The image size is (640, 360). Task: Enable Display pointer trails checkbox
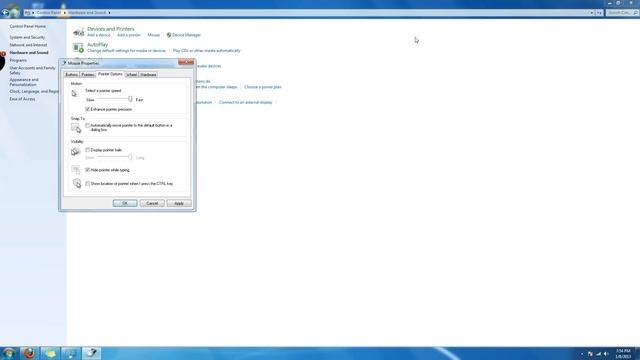87,150
